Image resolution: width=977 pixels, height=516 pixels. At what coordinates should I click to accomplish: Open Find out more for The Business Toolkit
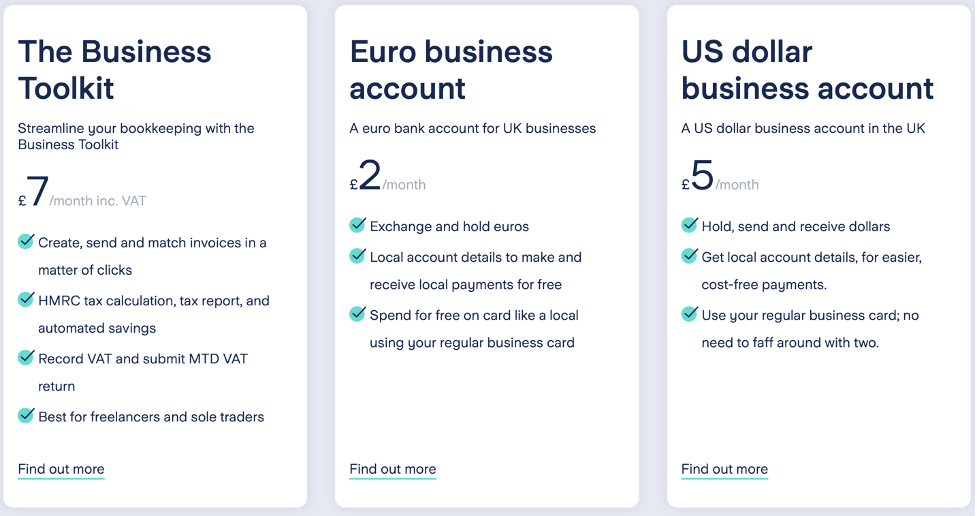(61, 469)
